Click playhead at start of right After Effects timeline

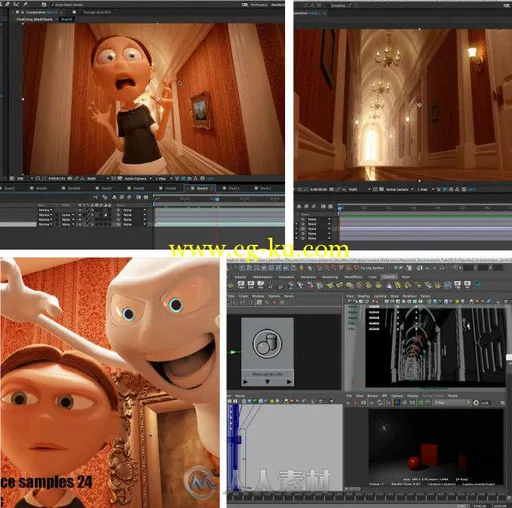pos(339,208)
